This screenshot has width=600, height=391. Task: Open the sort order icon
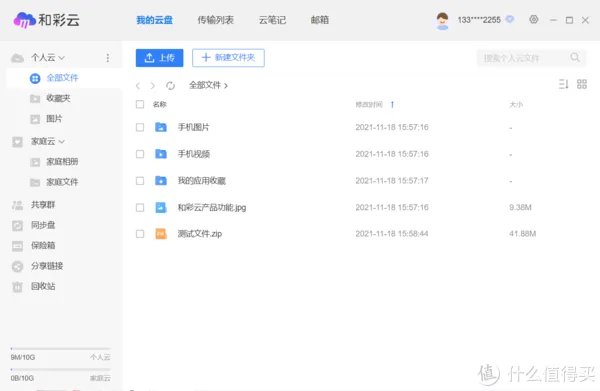(x=563, y=84)
